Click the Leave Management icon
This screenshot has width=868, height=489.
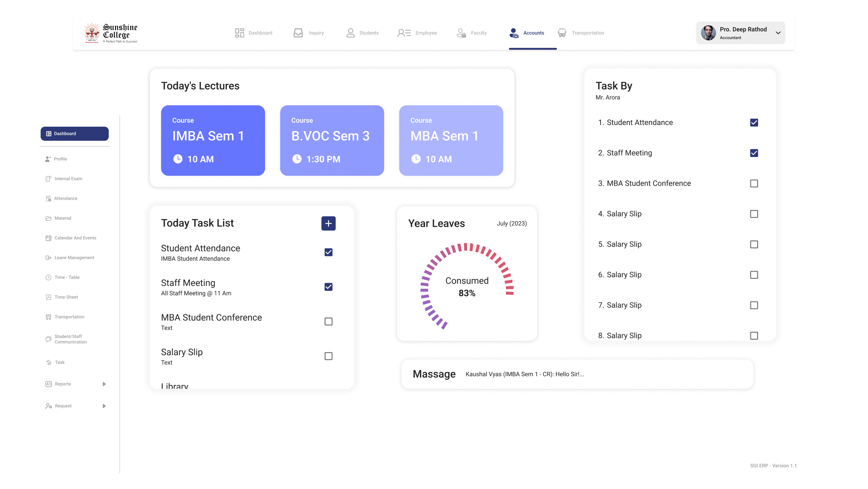tap(48, 258)
